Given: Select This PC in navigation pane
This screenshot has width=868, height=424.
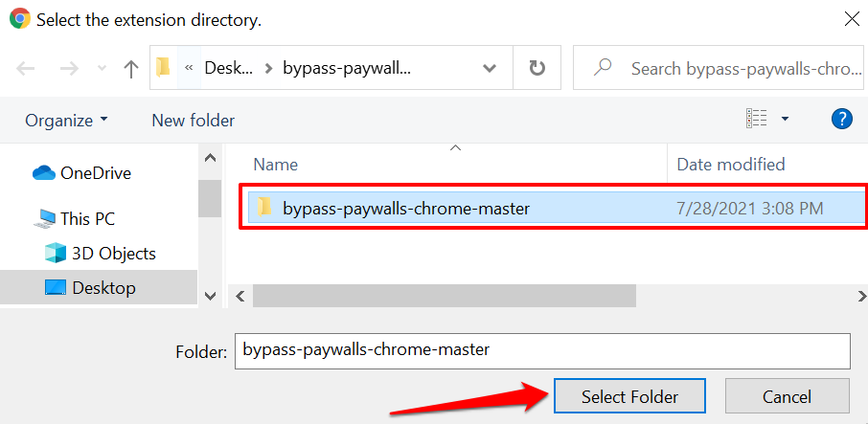Looking at the screenshot, I should (74, 218).
